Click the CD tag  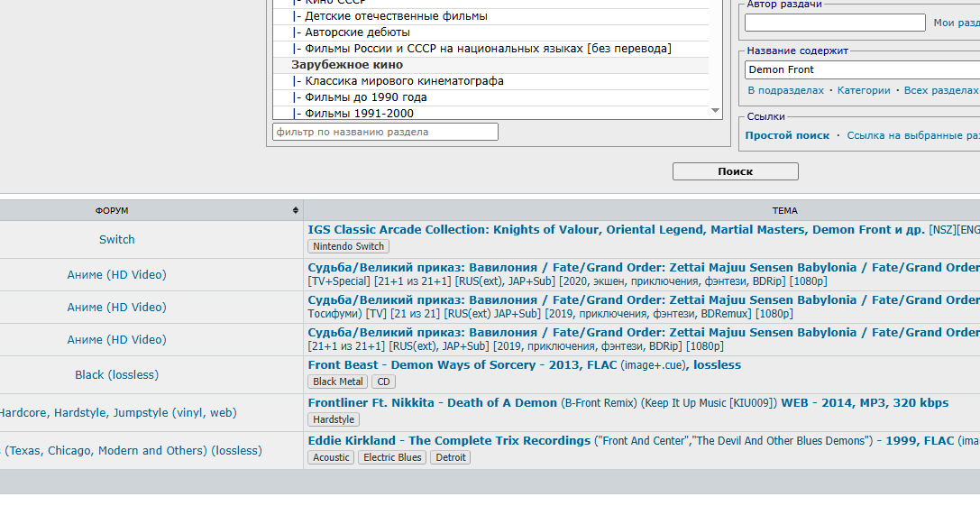coord(384,382)
